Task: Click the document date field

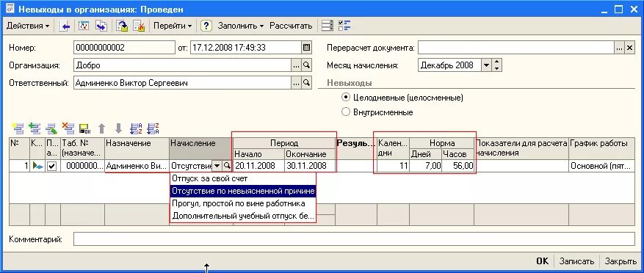Action: (246, 48)
